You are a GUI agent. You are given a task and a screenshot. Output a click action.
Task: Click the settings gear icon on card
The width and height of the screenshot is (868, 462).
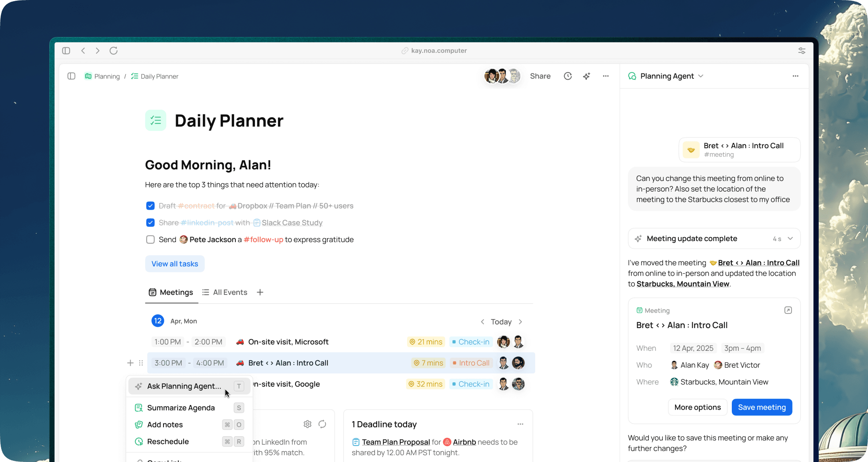click(x=307, y=424)
